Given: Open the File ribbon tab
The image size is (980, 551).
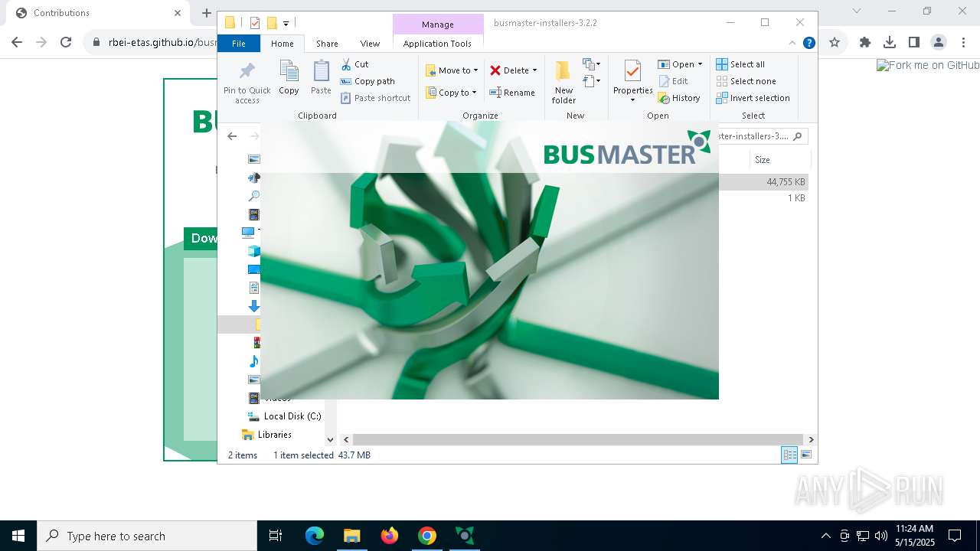Looking at the screenshot, I should point(239,44).
